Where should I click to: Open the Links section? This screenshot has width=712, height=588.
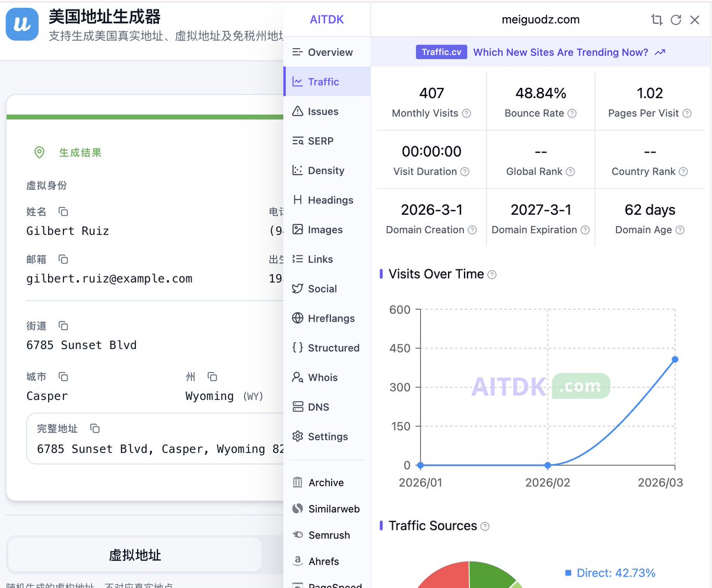pyautogui.click(x=327, y=259)
